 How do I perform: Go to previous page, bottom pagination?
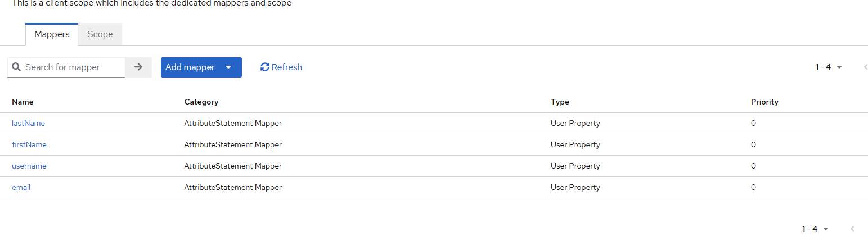852,229
